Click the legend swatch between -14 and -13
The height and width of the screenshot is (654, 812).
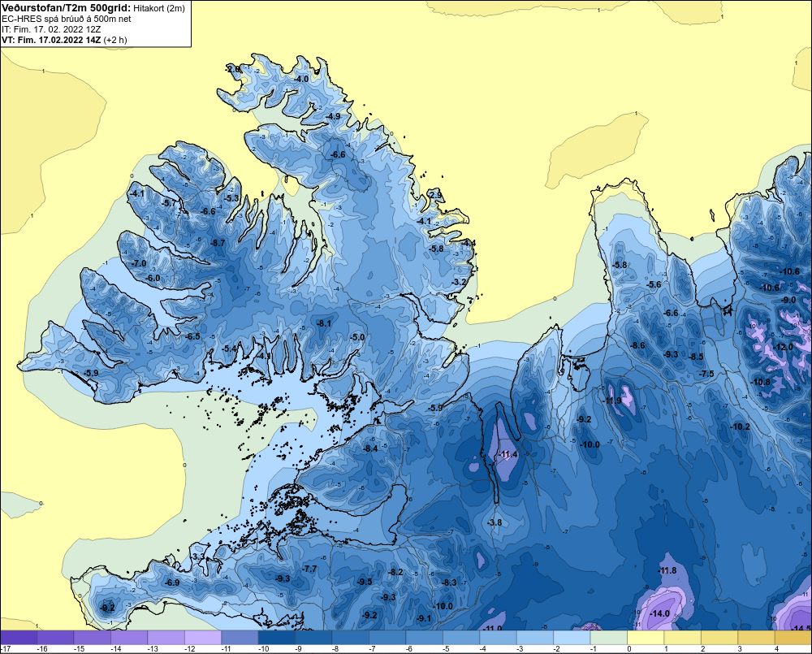pos(129,638)
